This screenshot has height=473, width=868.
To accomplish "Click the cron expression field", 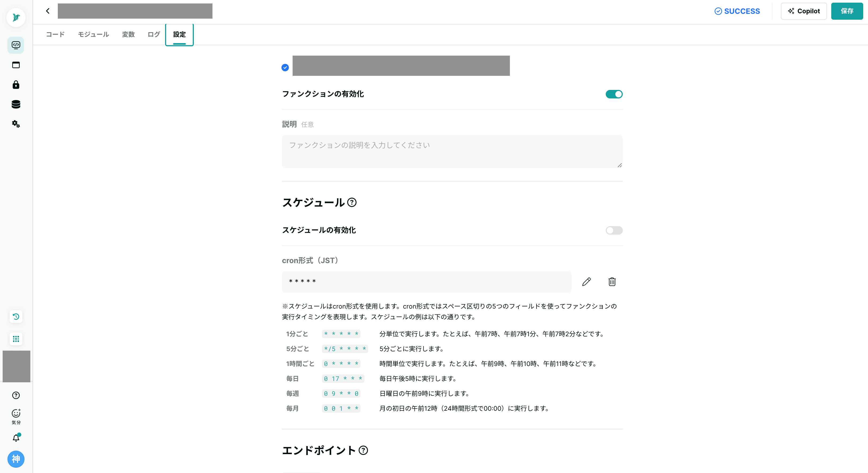I will point(427,282).
